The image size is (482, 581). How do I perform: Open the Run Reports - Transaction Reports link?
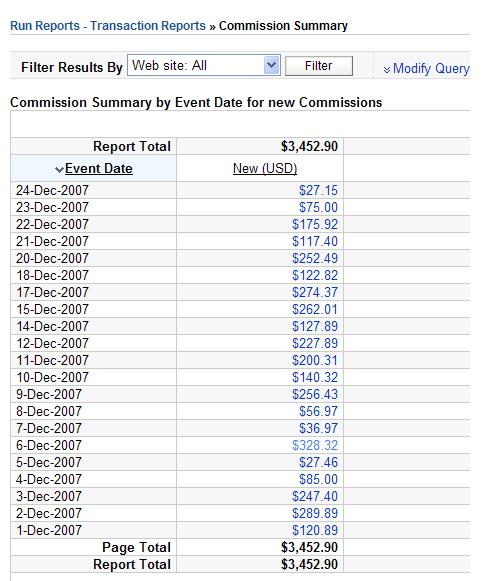tap(108, 26)
